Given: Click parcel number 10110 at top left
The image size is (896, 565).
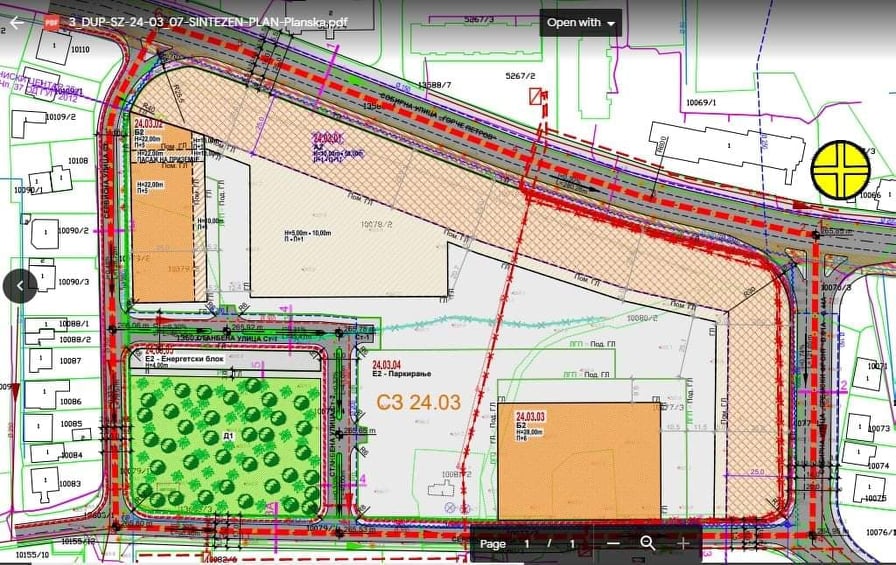Looking at the screenshot, I should (x=79, y=49).
